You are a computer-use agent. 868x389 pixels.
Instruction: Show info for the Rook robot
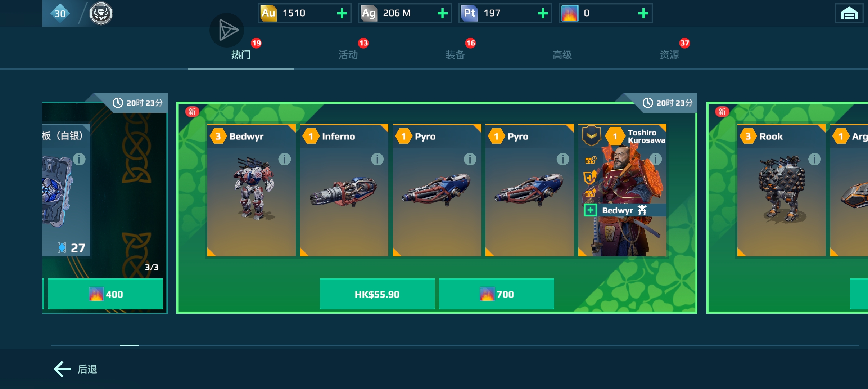coord(814,159)
